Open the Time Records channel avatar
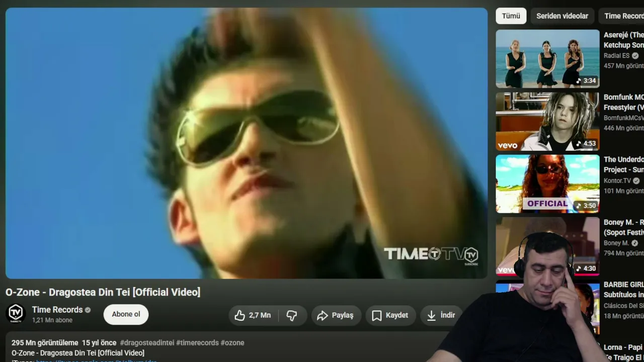This screenshot has width=644, height=362. [16, 313]
